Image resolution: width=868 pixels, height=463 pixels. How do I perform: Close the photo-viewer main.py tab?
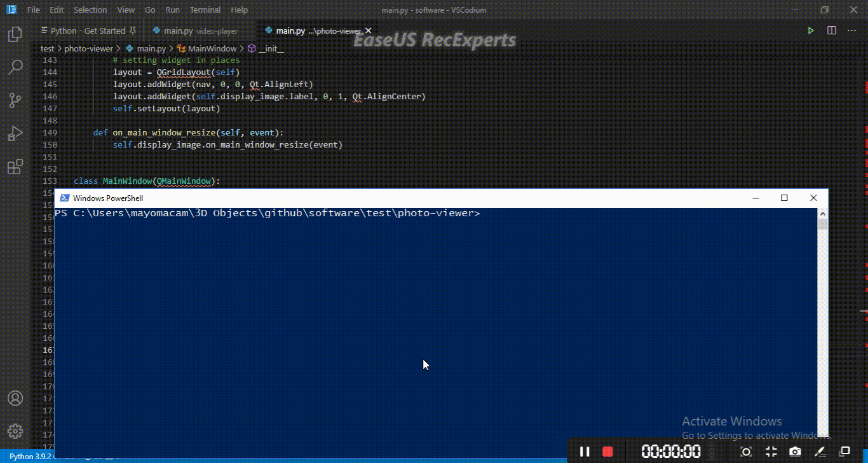(368, 31)
